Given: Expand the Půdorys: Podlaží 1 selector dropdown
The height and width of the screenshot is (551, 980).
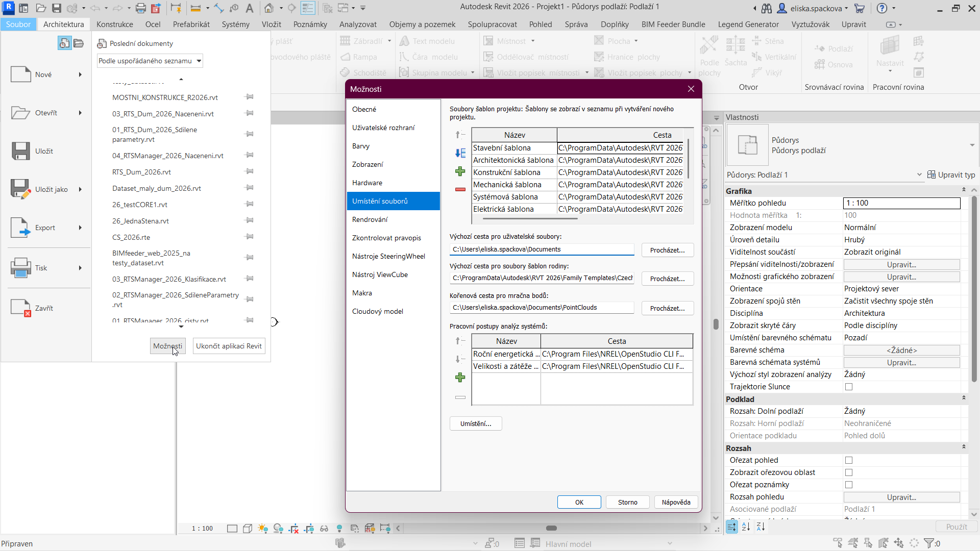Looking at the screenshot, I should tap(919, 175).
